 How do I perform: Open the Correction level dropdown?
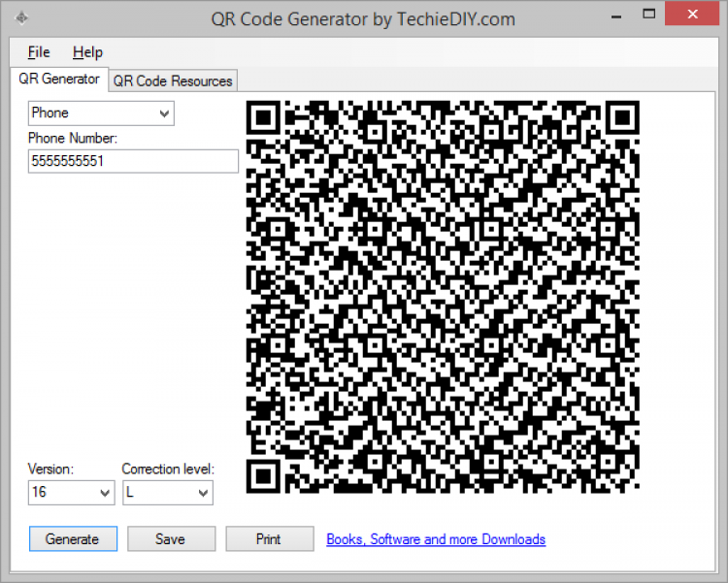(x=168, y=493)
